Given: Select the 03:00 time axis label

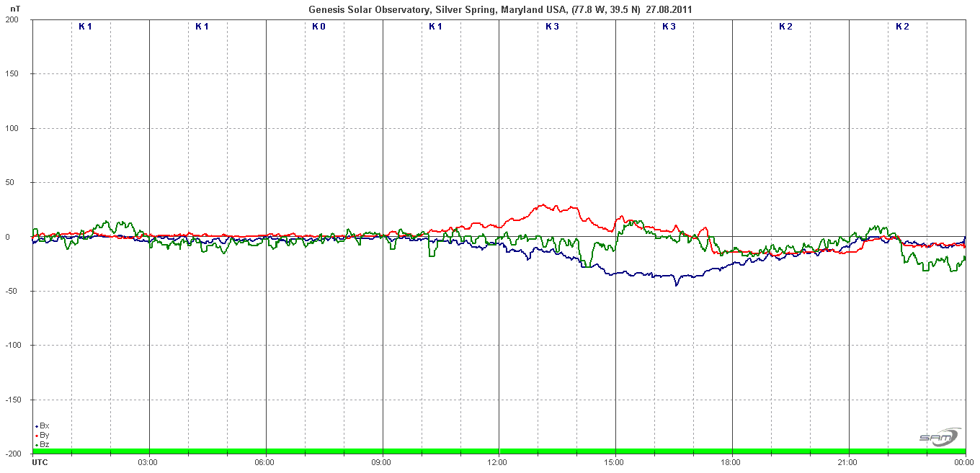Looking at the screenshot, I should coord(148,462).
